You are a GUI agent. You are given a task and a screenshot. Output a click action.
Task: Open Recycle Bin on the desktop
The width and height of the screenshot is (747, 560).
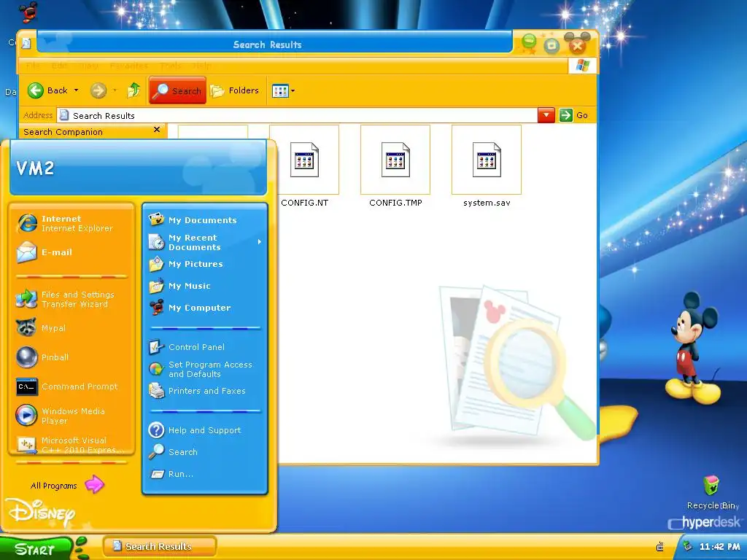(711, 492)
